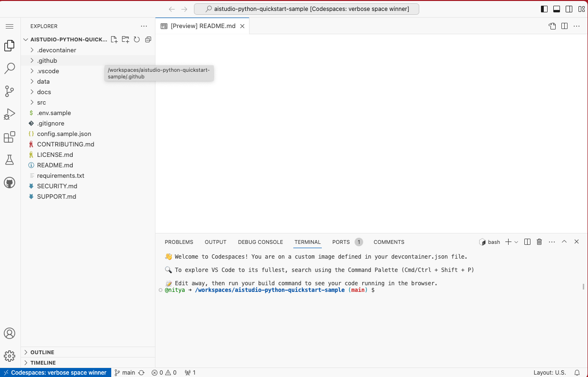Viewport: 588px width, 377px height.
Task: Open the GitHub view icon
Action: click(10, 183)
